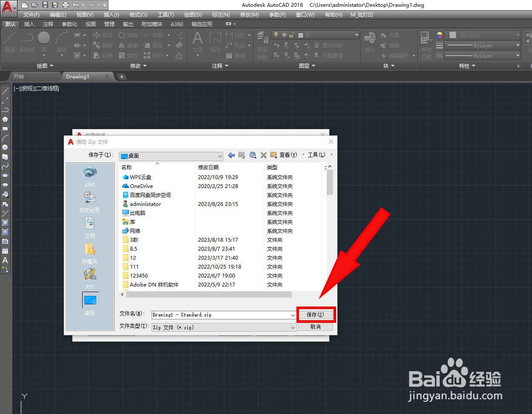532x414 pixels.
Task: Click Undo arrow in quick access toolbar
Action: click(76, 5)
